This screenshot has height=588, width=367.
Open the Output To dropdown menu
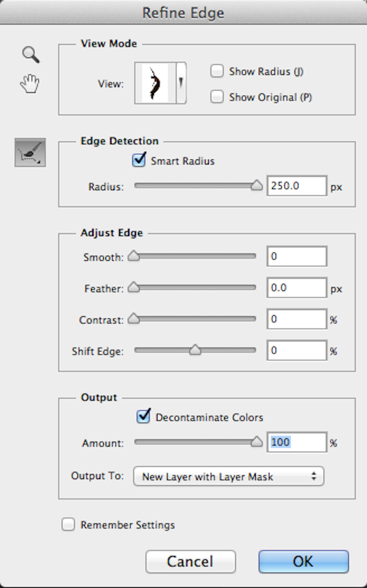tap(228, 476)
